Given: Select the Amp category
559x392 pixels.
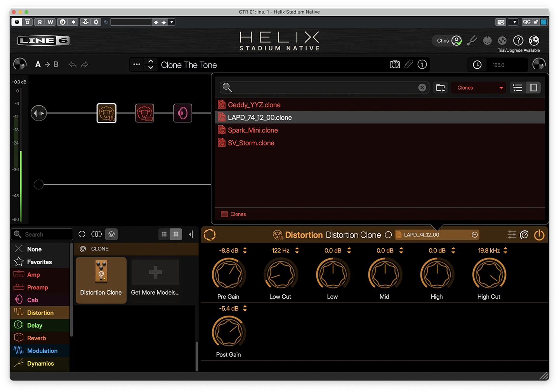Looking at the screenshot, I should tap(40, 275).
